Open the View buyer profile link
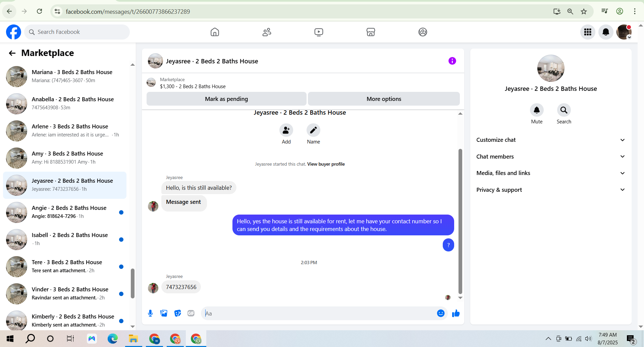This screenshot has height=347, width=644. pos(326,164)
